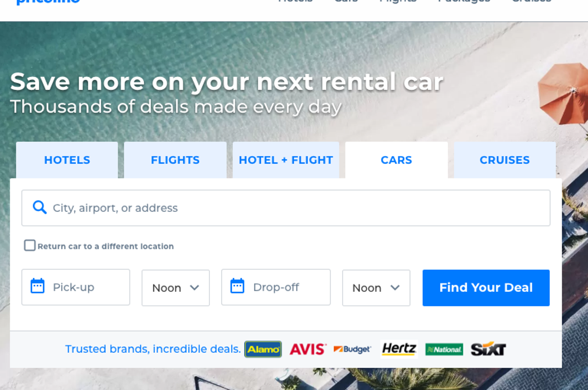Screen dimensions: 588x390
Task: Click the Alamo brand logo
Action: 263,349
